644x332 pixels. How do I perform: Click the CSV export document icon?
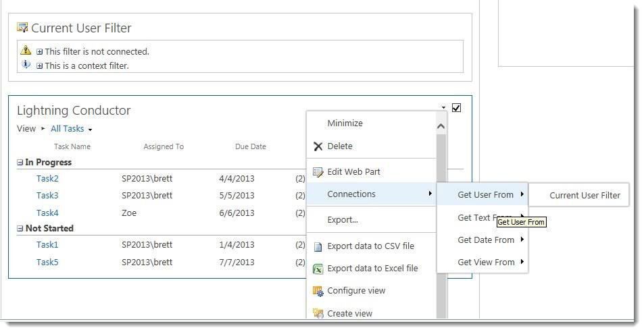point(318,246)
